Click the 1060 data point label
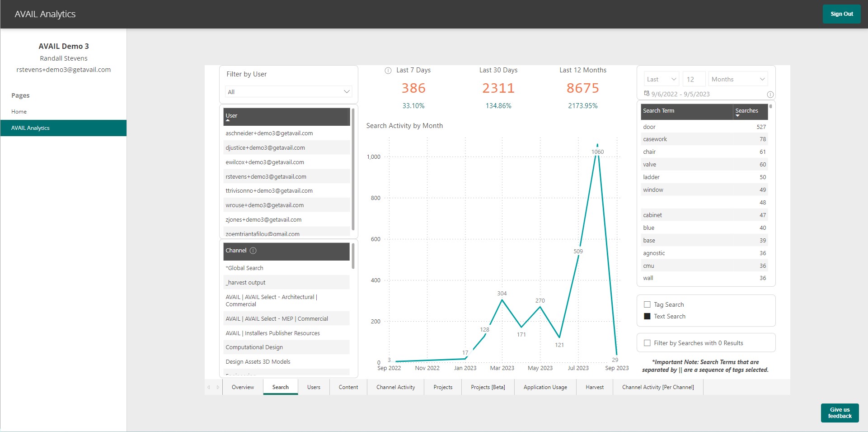 [x=597, y=152]
